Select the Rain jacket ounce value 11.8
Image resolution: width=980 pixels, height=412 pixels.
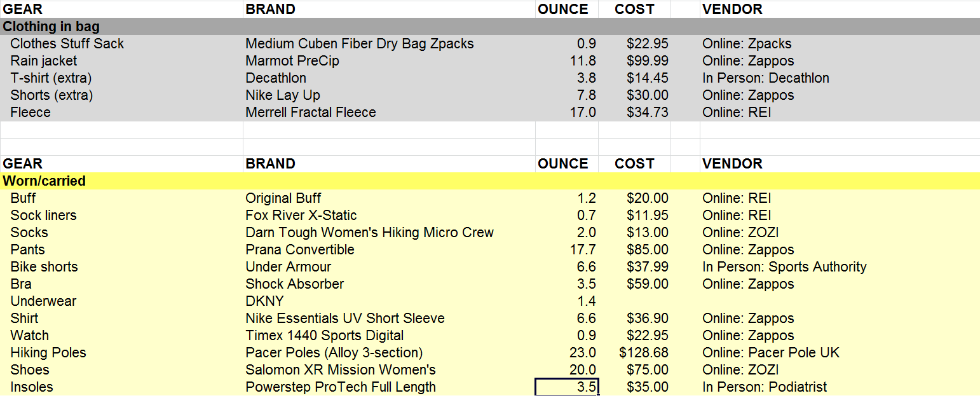point(582,61)
